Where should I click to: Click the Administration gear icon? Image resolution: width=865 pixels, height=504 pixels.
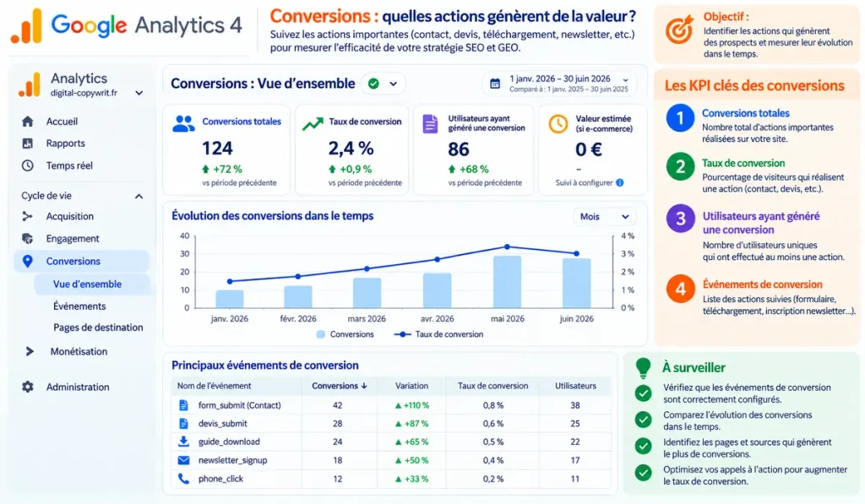28,387
